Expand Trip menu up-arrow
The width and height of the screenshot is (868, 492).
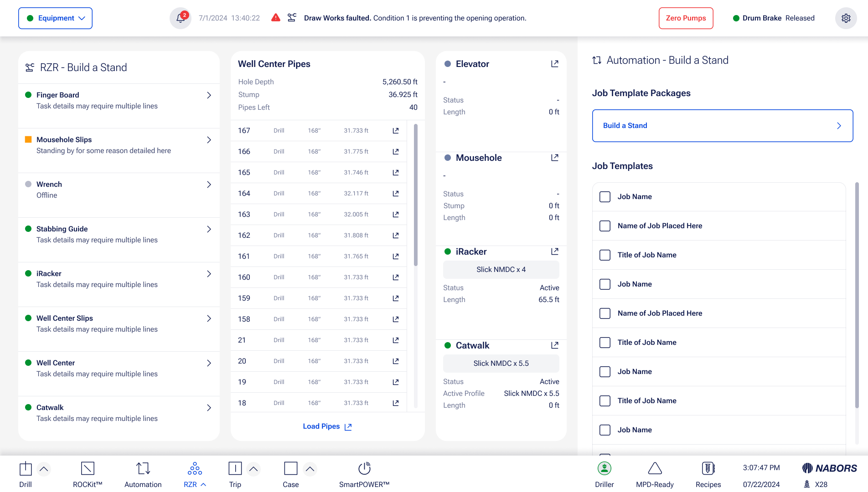coord(253,469)
